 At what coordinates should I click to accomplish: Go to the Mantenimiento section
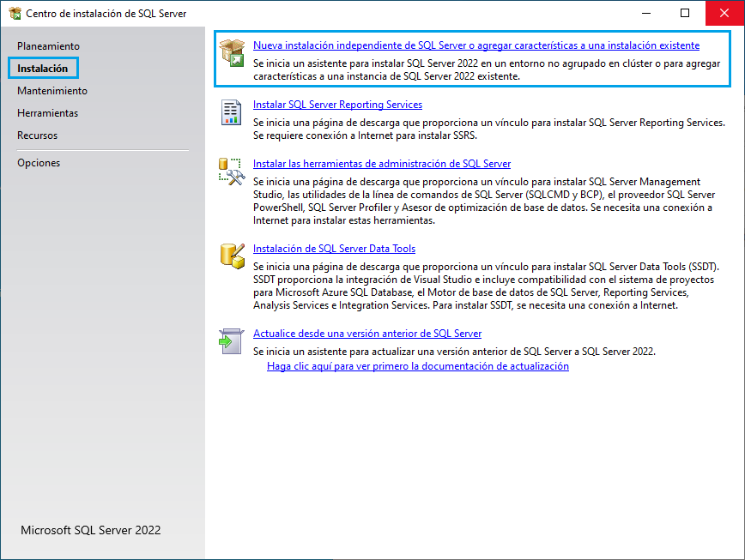52,90
